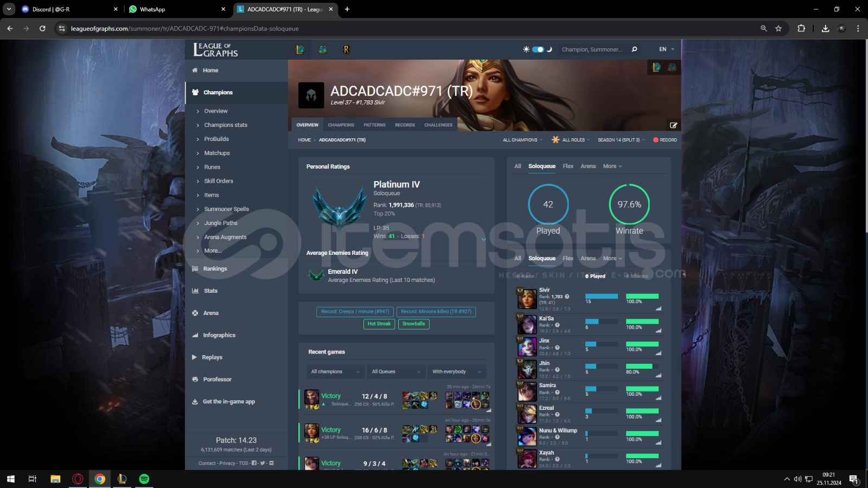Open the graph icon in Jhin row
The image size is (868, 488).
(659, 375)
